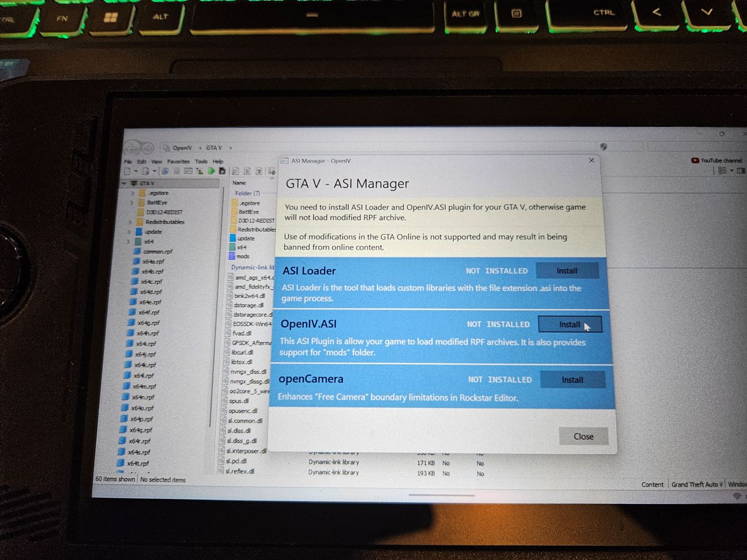Click the shield icon in the address bar
The width and height of the screenshot is (747, 560).
[x=603, y=147]
